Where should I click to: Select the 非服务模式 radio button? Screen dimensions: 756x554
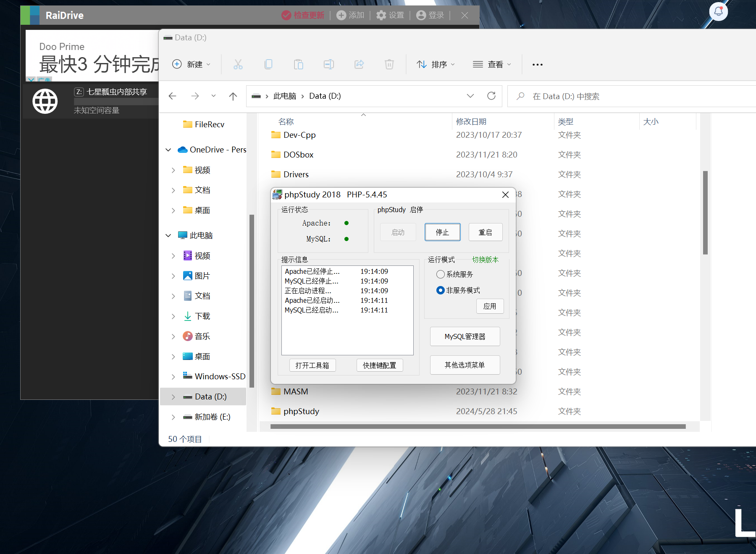click(x=441, y=290)
